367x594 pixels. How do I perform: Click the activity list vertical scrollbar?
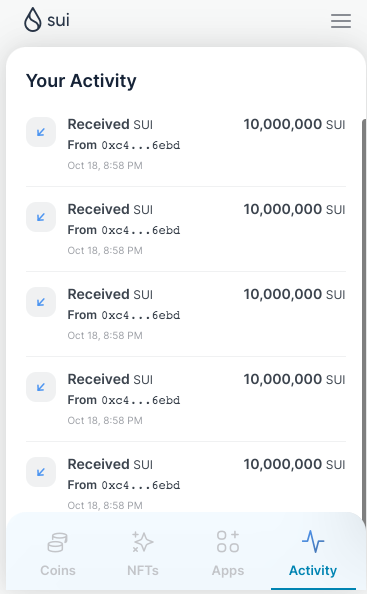click(x=364, y=314)
